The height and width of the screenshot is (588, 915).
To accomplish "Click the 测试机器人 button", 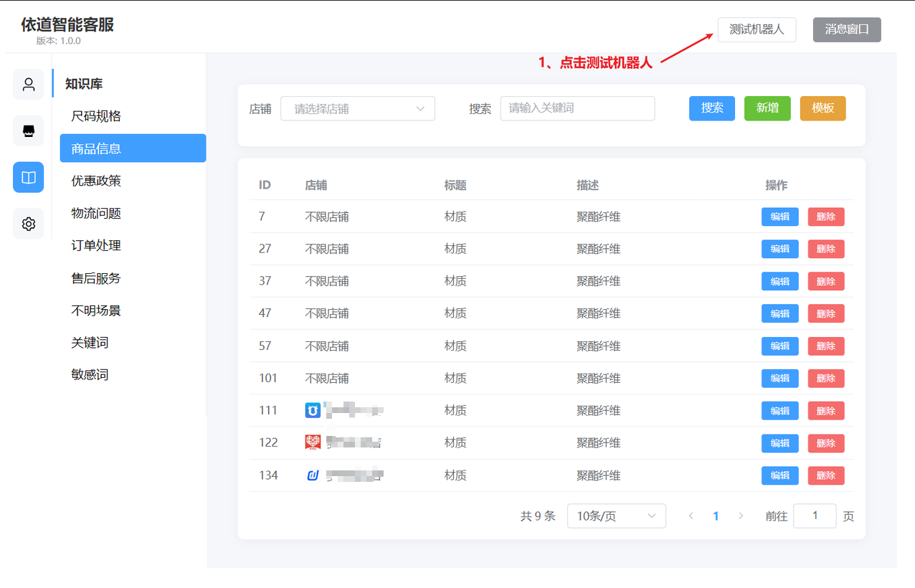I will coord(757,30).
